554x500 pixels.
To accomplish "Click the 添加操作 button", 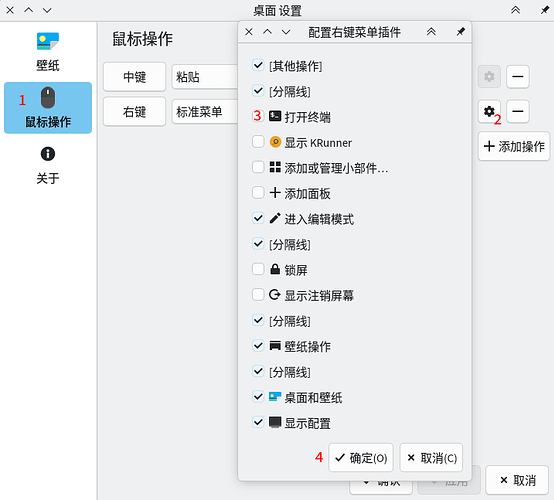I will (514, 146).
